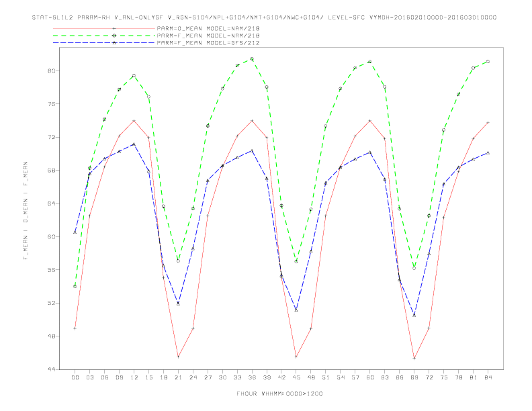This screenshot has width=532, height=411.
Task: Click the x-axis tick label 09
Action: click(119, 377)
